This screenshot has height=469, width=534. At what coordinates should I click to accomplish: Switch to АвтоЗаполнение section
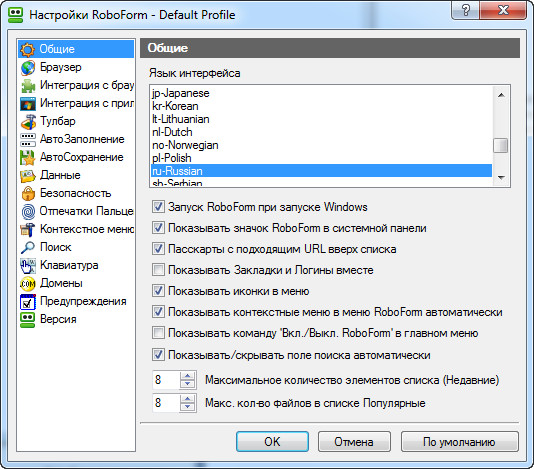click(82, 139)
